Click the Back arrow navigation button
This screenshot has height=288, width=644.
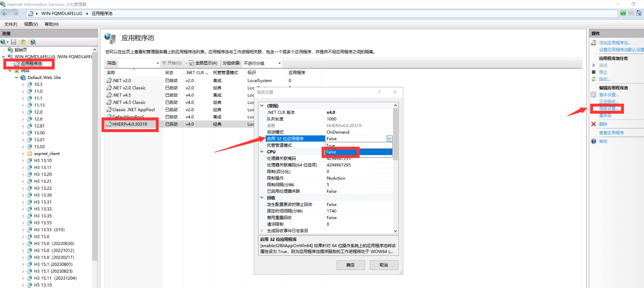[5, 13]
